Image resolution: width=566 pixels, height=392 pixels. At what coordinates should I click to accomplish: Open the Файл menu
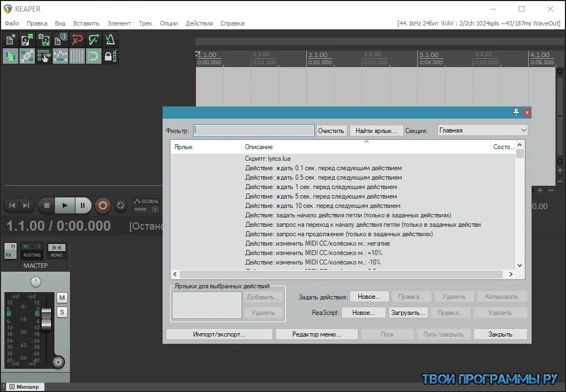[12, 23]
